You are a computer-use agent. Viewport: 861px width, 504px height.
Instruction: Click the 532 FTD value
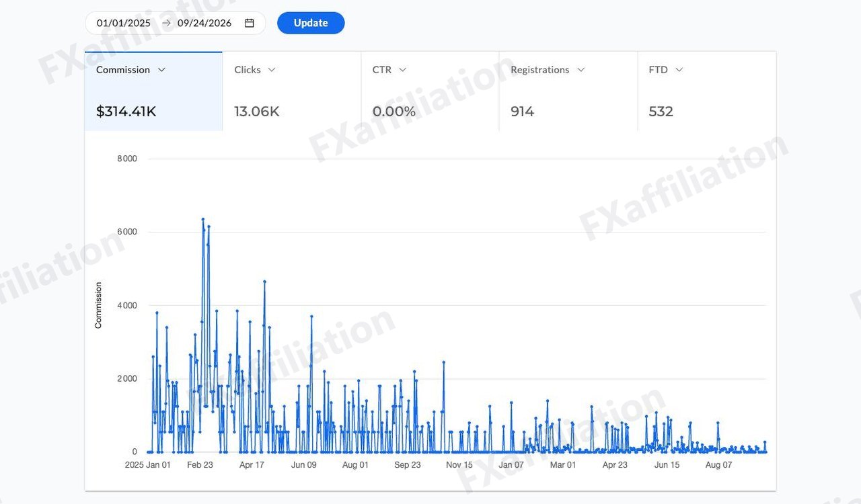tap(661, 112)
